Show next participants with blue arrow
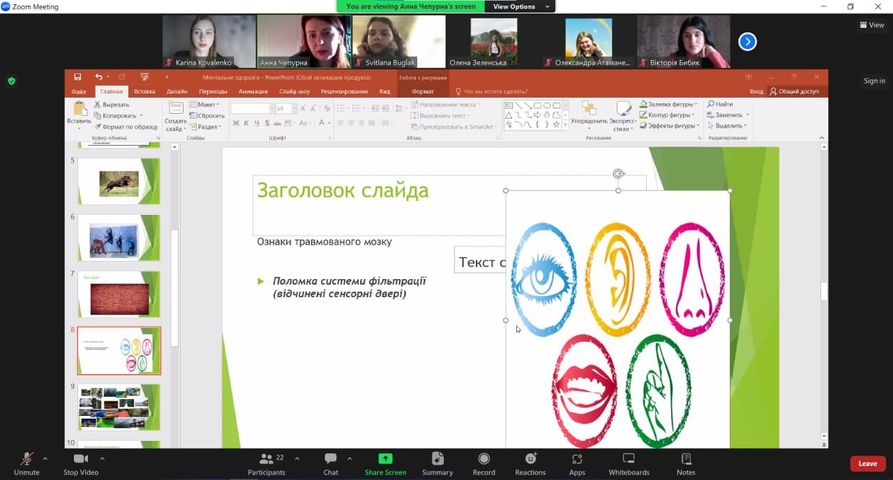 click(x=747, y=42)
